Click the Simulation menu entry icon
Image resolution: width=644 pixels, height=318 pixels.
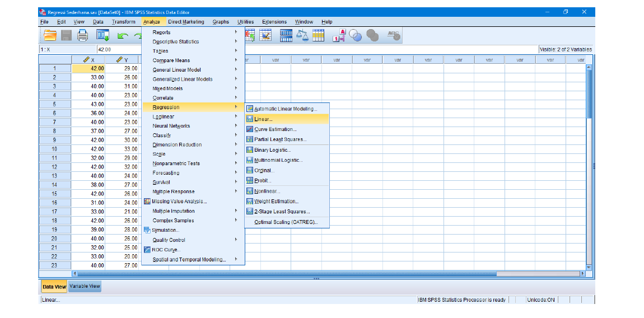click(x=147, y=230)
